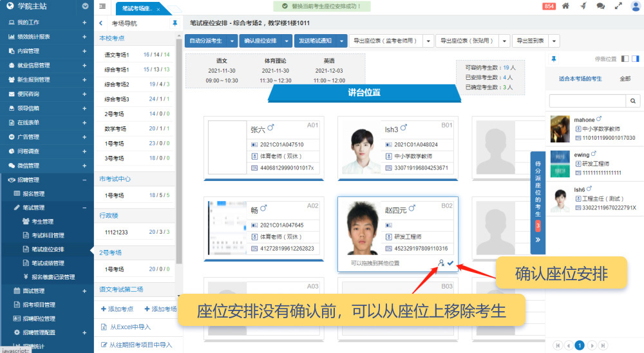Click 确认座位安排 button
The height and width of the screenshot is (353, 644).
pyautogui.click(x=261, y=41)
